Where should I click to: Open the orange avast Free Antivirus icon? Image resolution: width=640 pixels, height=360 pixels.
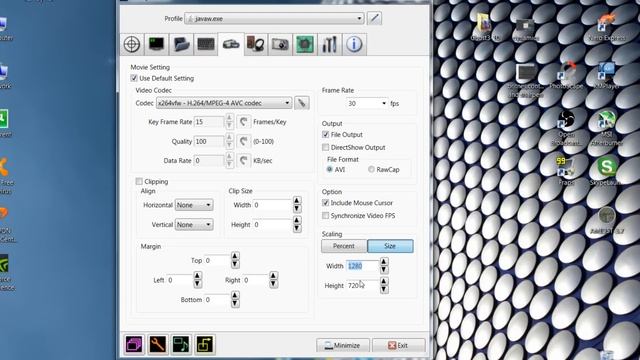pyautogui.click(x=6, y=175)
